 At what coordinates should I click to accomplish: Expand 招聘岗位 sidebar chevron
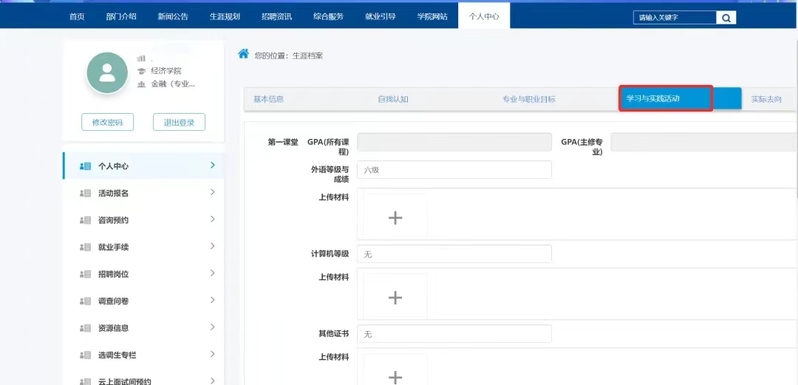pos(213,273)
